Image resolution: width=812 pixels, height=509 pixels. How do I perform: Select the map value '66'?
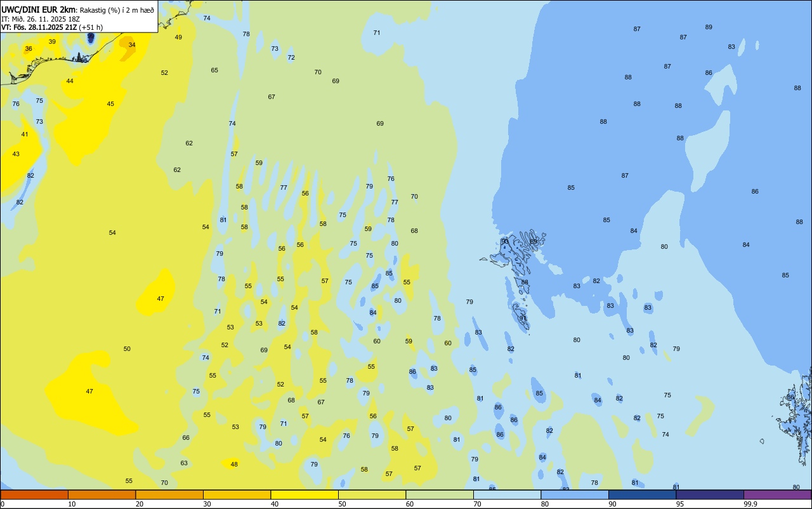186,438
